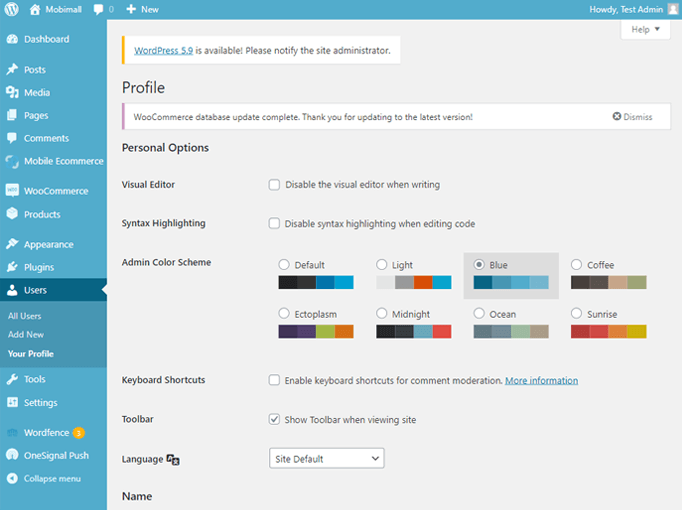This screenshot has width=682, height=510.
Task: Expand the Help tab dropdown
Action: [x=645, y=30]
